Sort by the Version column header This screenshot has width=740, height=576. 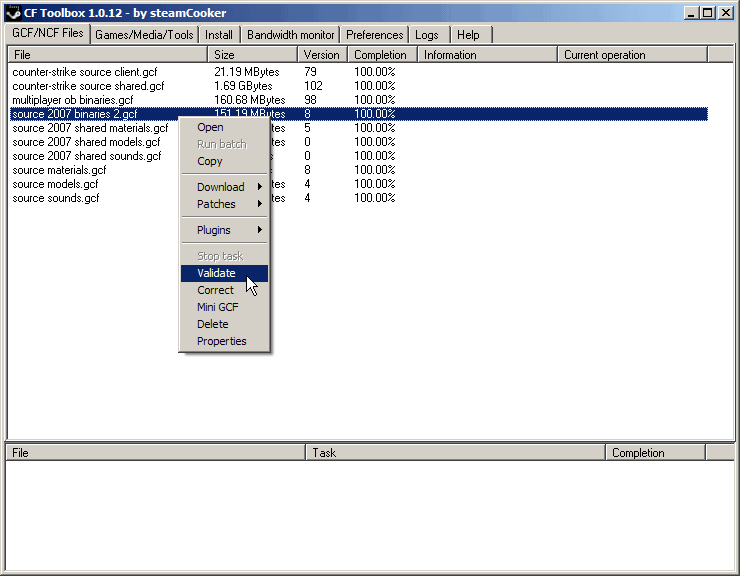click(x=323, y=55)
